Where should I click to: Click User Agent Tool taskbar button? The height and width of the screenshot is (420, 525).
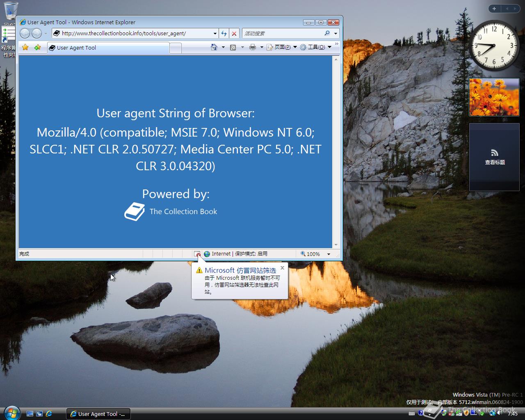(98, 414)
